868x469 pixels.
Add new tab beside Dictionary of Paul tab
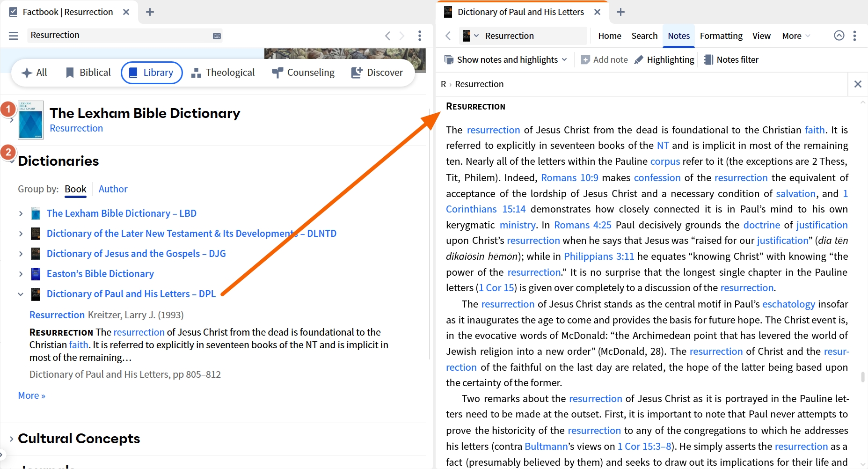(x=620, y=12)
